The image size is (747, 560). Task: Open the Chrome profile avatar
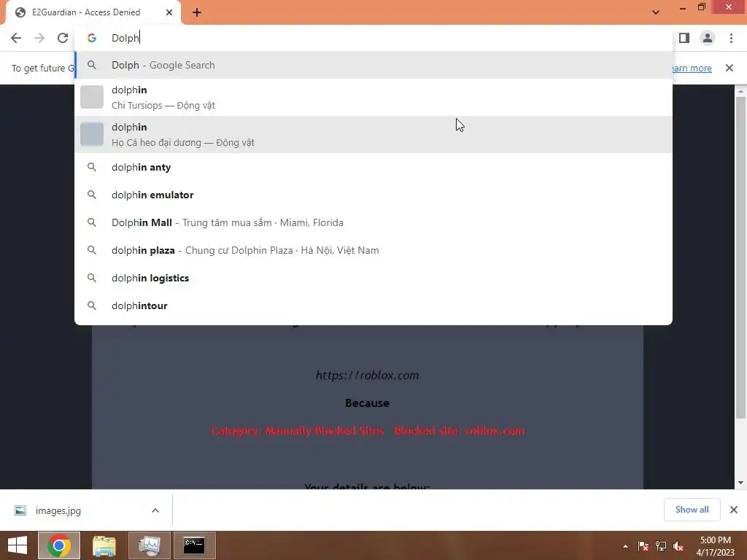tap(708, 38)
